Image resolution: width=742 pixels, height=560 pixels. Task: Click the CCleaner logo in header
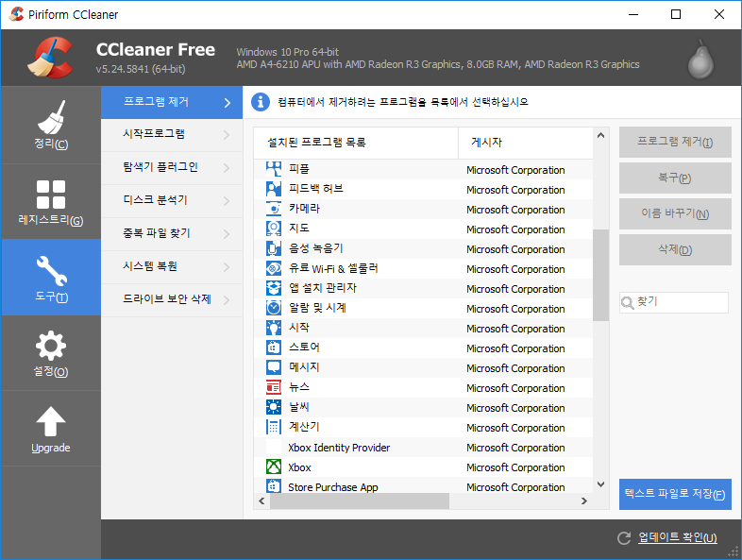click(50, 58)
